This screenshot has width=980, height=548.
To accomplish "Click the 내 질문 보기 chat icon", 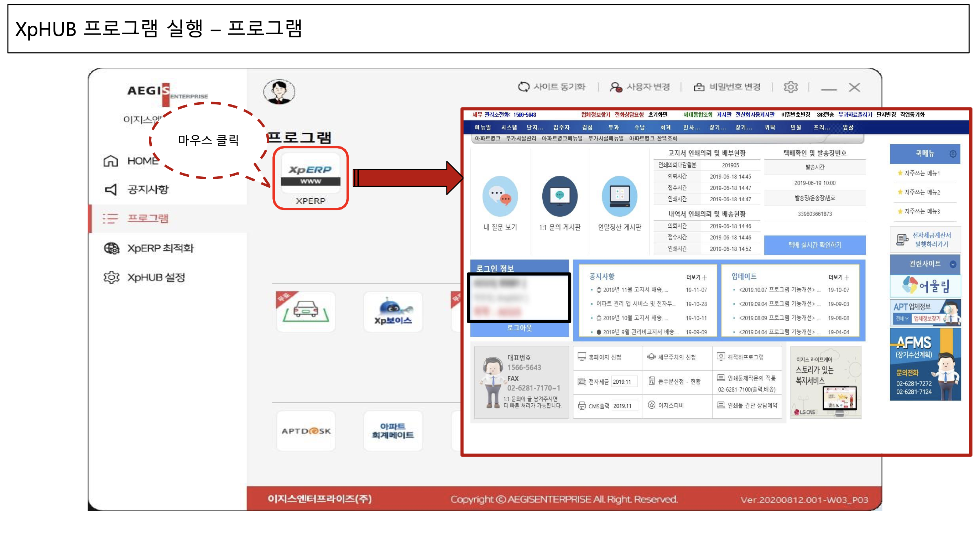I will 500,196.
